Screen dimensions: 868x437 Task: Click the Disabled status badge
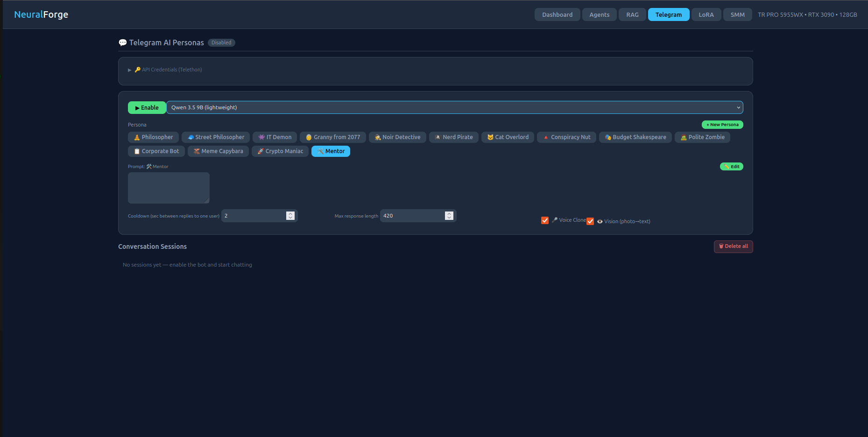[x=221, y=42]
